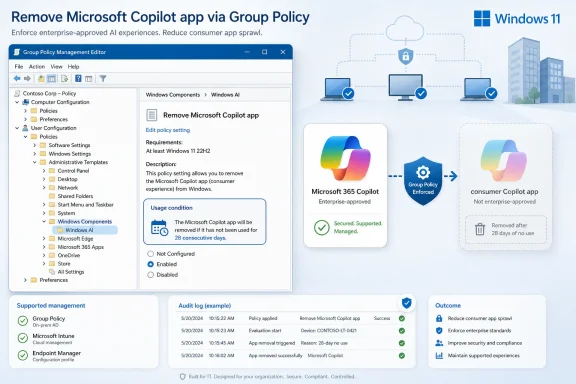Collapse the User Configuration node
This screenshot has height=384, width=576.
click(x=17, y=128)
